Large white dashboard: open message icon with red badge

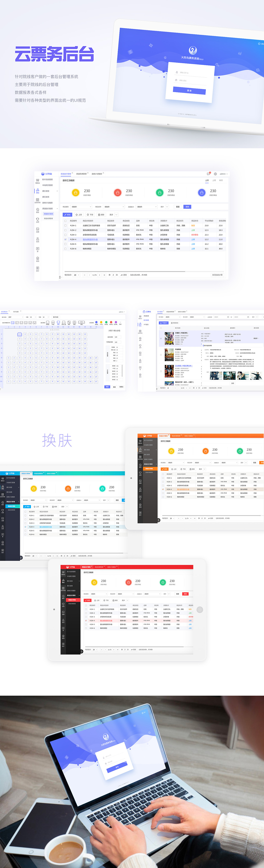pos(209,174)
